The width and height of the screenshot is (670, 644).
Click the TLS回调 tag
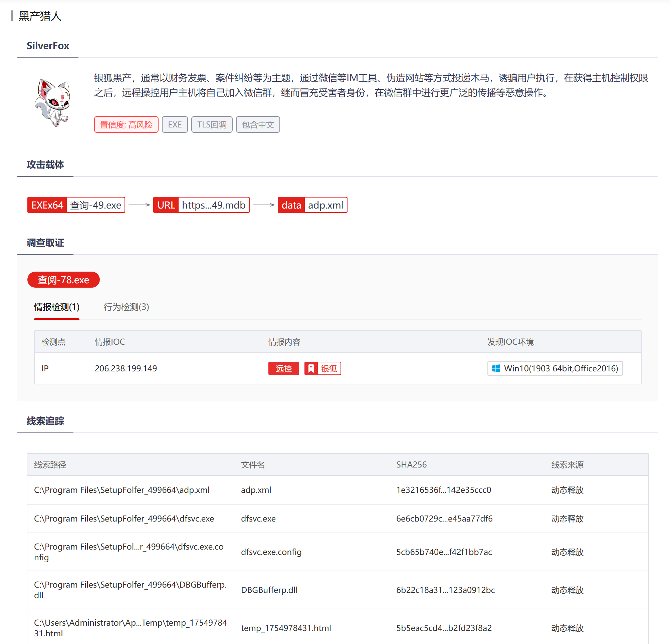212,124
